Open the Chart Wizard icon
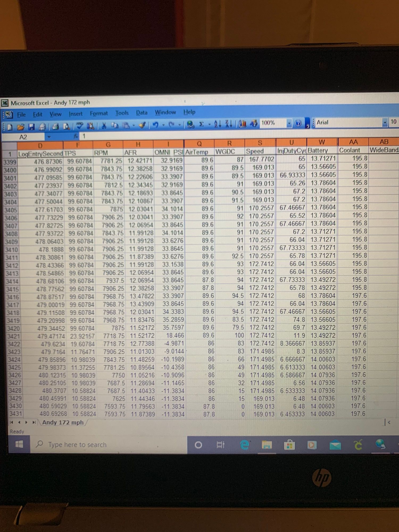 point(242,123)
